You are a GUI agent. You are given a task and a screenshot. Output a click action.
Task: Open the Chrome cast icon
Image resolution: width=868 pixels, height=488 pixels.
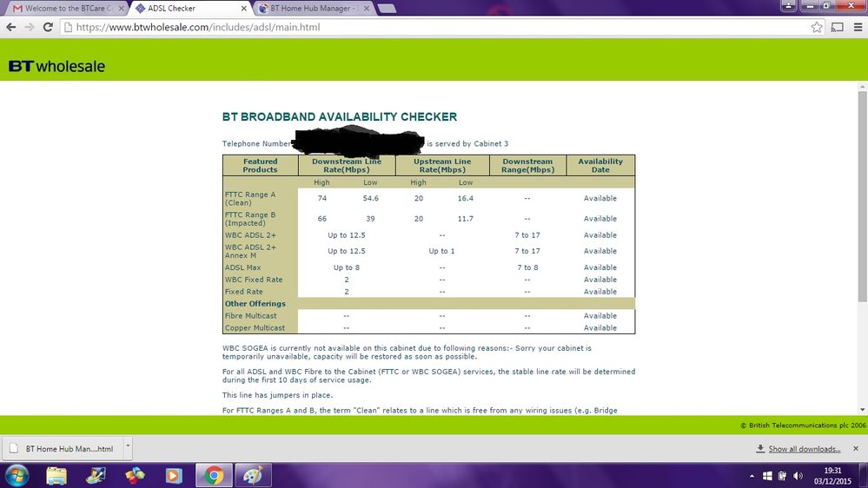838,27
